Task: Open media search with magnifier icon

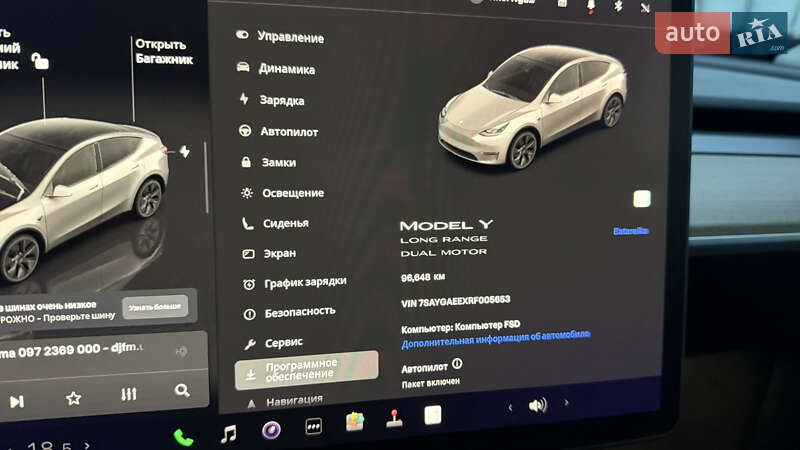Action: point(182,390)
